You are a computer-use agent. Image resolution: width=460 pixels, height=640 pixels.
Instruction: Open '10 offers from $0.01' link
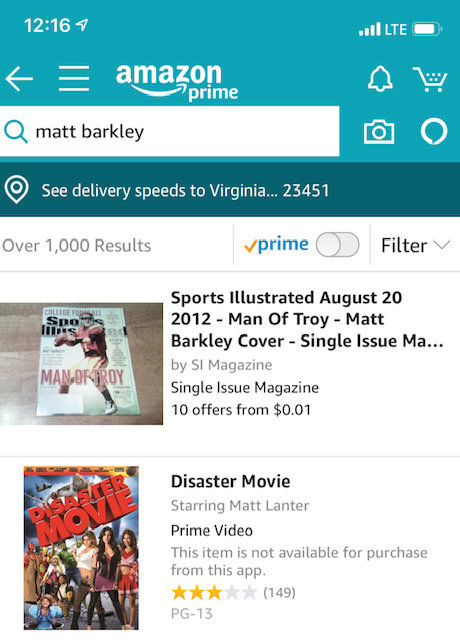[x=241, y=409]
